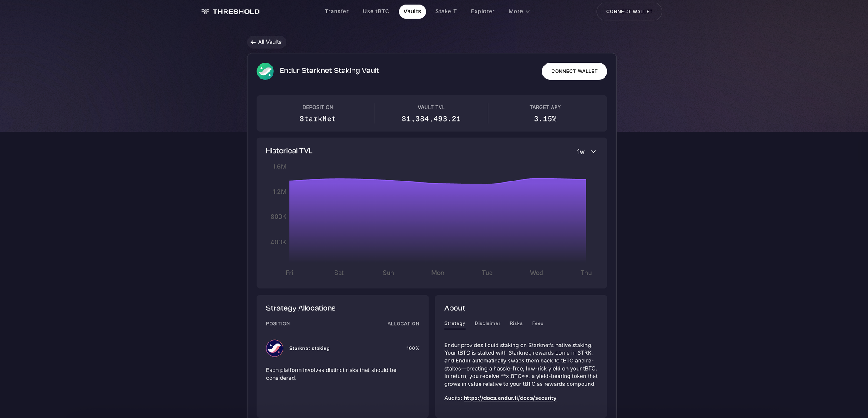The width and height of the screenshot is (868, 418).
Task: Select the Endur vault green logo
Action: (265, 71)
